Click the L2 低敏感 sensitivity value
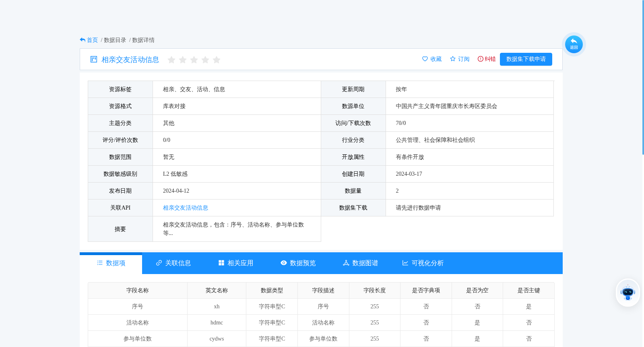644x347 pixels. [175, 174]
